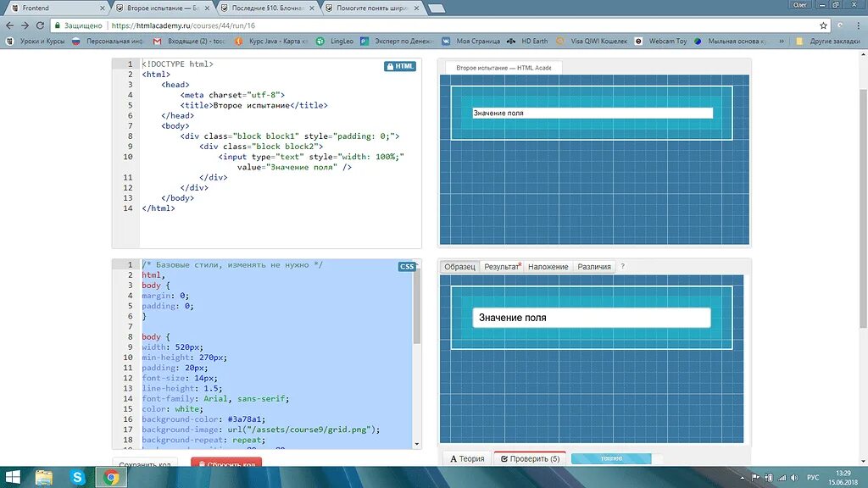Open the Мыльная основа bookmark
868x488 pixels.
[731, 41]
